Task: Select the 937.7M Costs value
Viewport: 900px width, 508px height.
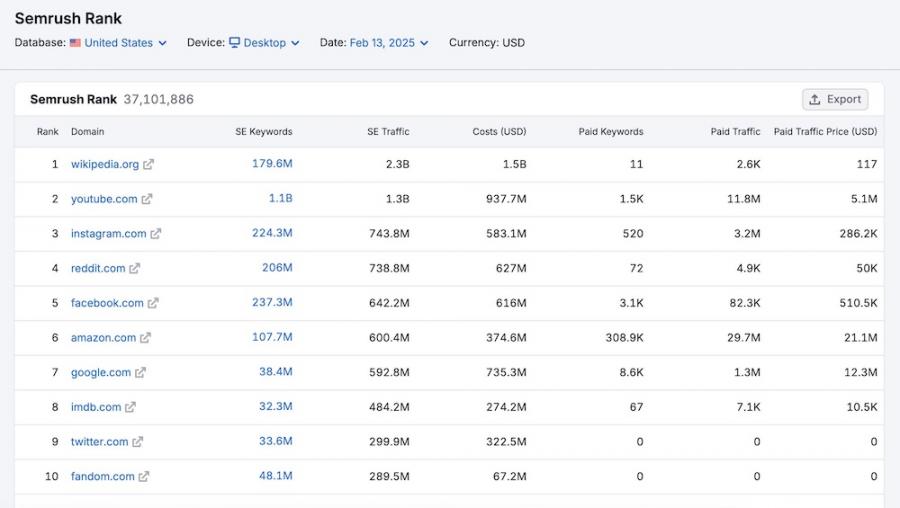Action: pyautogui.click(x=506, y=199)
